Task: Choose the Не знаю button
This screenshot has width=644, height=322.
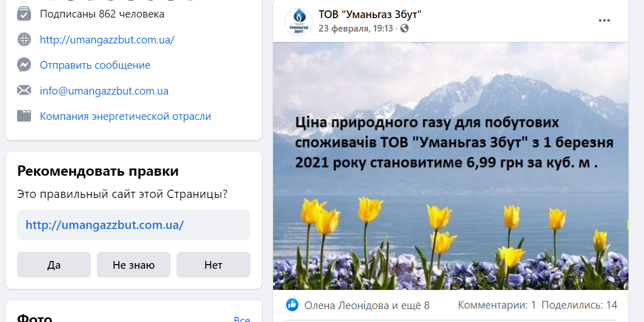Action: coord(133,265)
